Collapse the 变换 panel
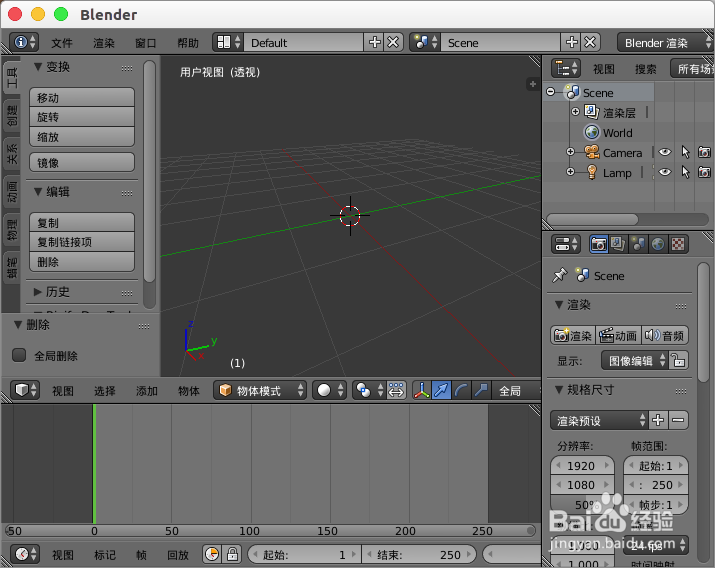The width and height of the screenshot is (715, 568). pyautogui.click(x=38, y=67)
